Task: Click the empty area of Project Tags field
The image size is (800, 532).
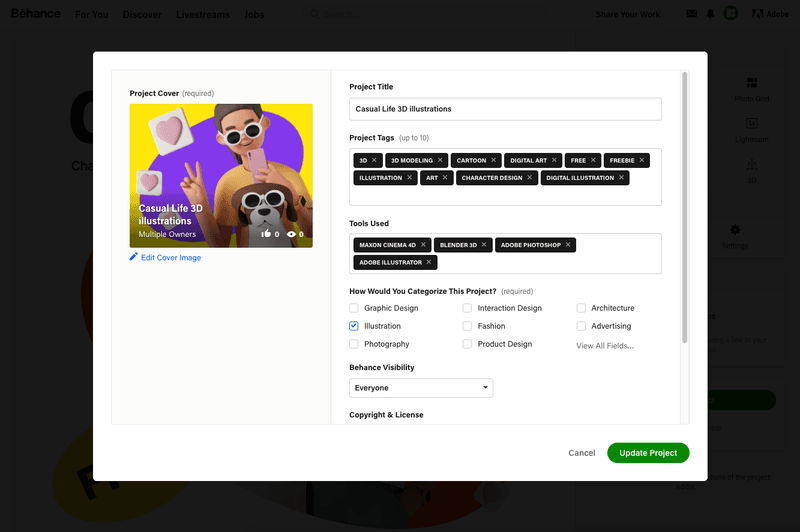Action: coord(505,195)
